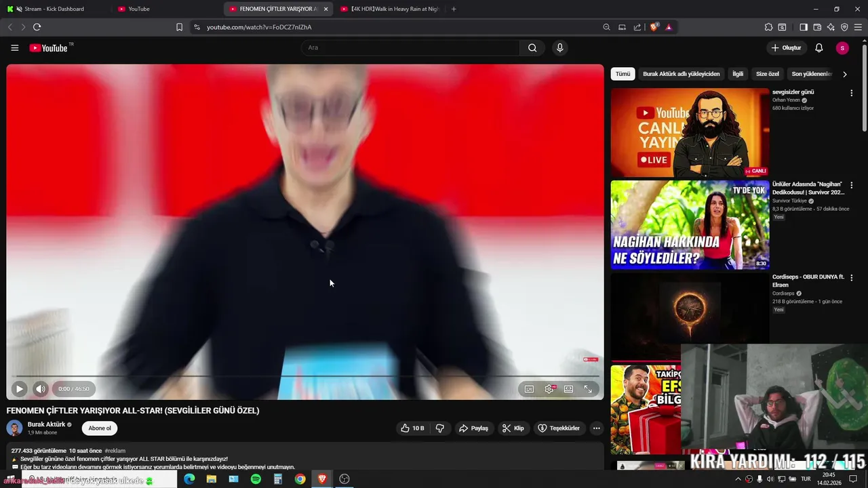Click the Oluştur create button
868x488 pixels.
(x=786, y=48)
